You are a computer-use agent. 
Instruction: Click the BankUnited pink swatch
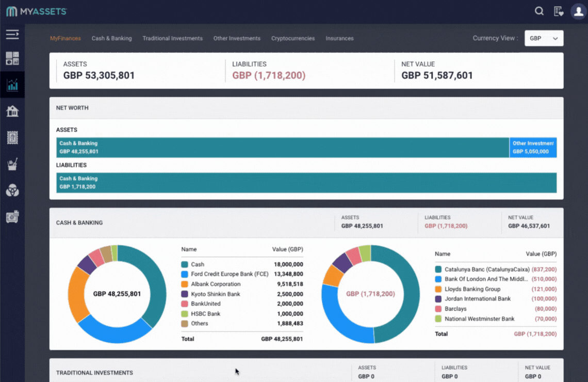point(185,304)
